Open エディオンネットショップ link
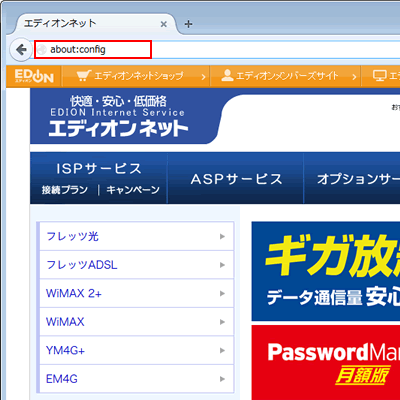Screen dimensions: 400x400 pos(139,76)
